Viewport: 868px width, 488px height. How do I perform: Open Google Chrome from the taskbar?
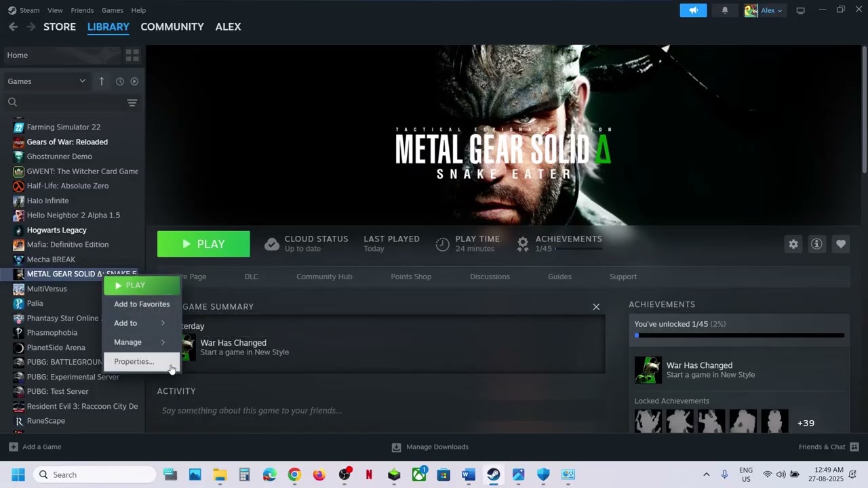coord(294,474)
